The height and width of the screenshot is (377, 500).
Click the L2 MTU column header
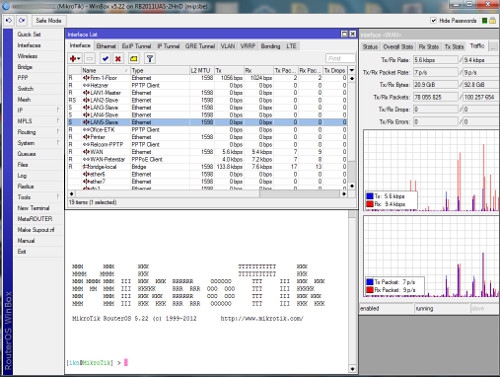[x=201, y=70]
